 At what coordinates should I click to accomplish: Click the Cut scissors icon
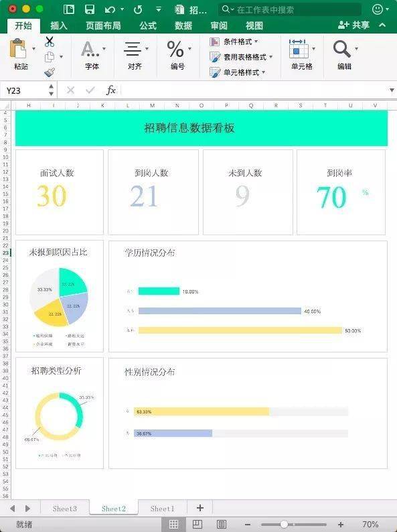coord(50,42)
